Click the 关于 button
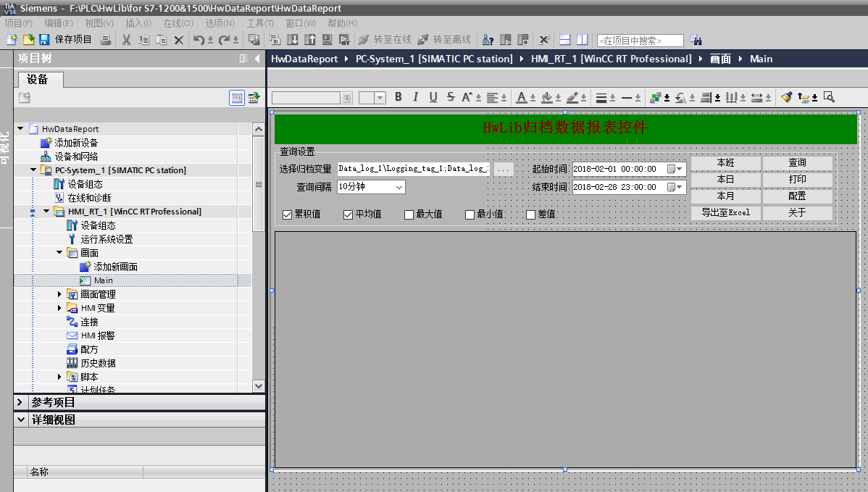The width and height of the screenshot is (868, 492). 797,212
